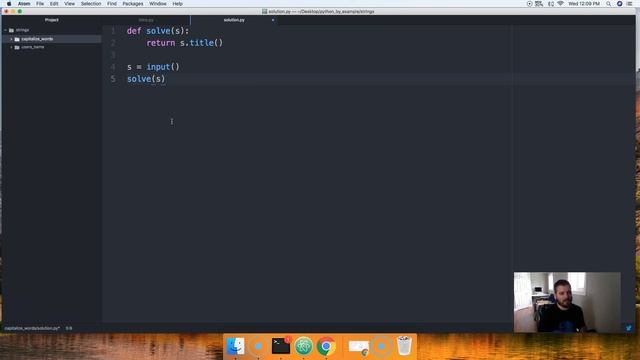
Task: Select the capitalize_words folder row
Action: click(x=51, y=39)
